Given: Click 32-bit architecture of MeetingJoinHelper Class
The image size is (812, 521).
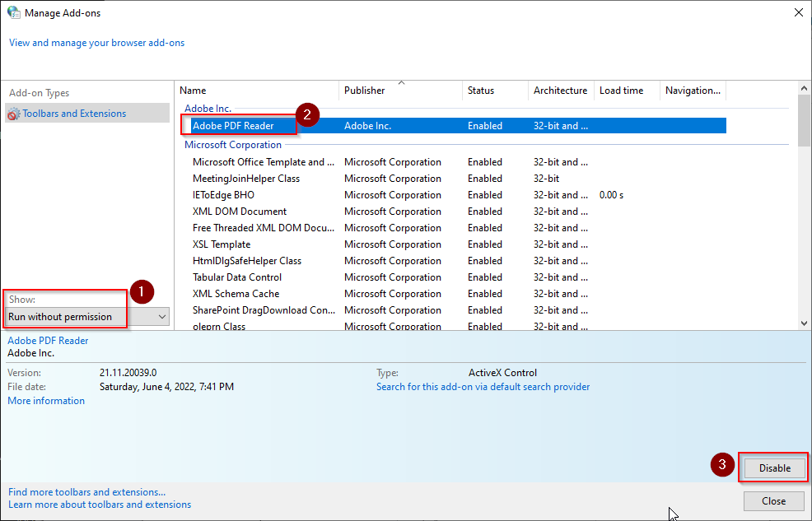Looking at the screenshot, I should click(546, 179).
